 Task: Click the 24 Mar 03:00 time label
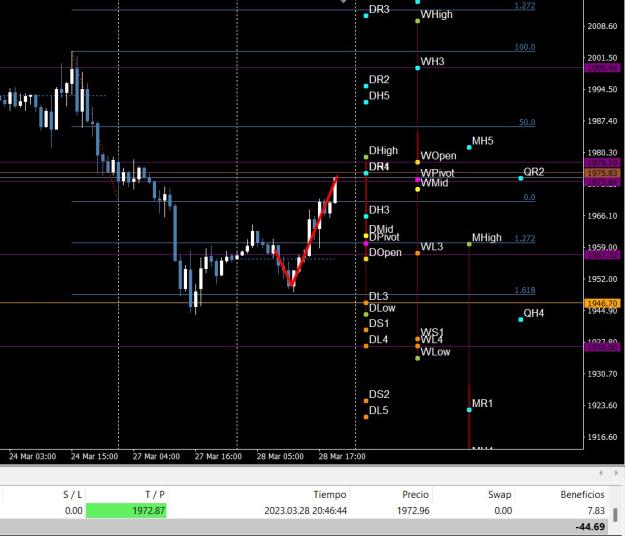32,457
